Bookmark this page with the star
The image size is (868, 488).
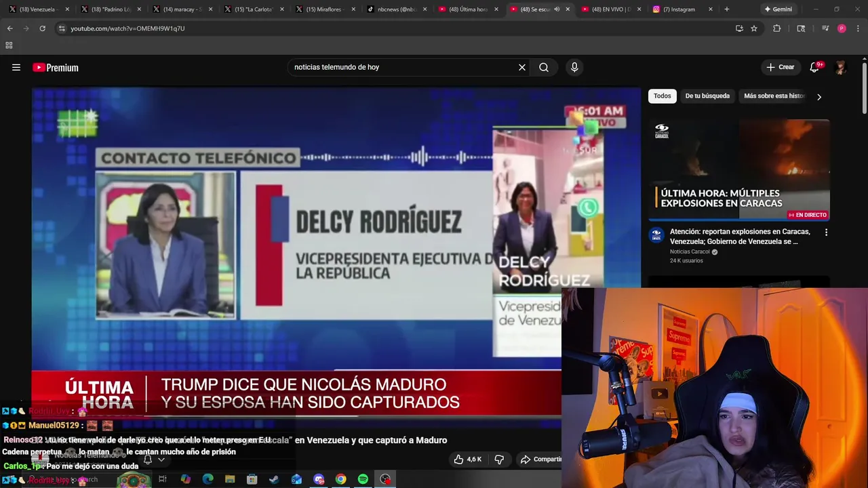[x=754, y=28]
